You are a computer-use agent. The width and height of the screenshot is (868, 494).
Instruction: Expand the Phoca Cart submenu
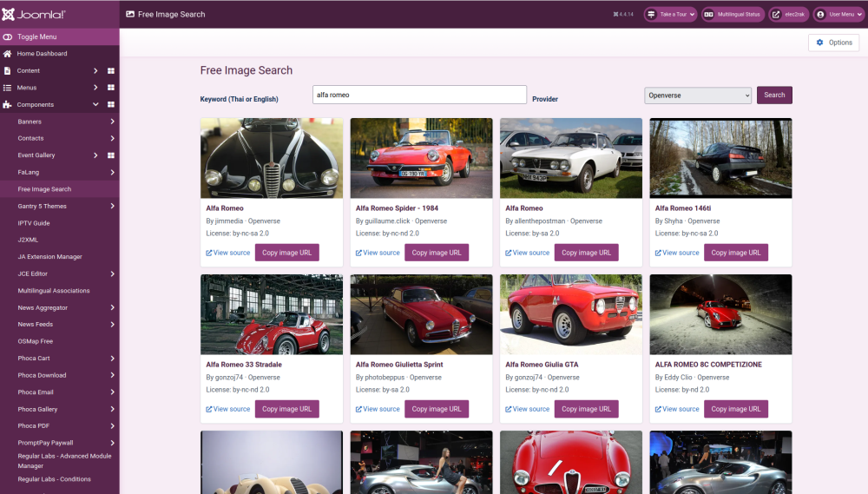pyautogui.click(x=112, y=359)
